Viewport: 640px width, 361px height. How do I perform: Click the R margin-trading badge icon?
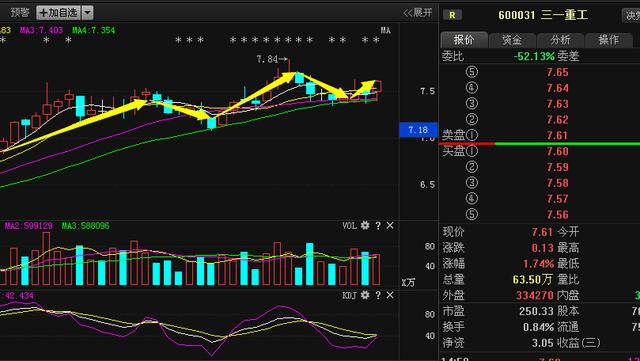click(x=452, y=15)
